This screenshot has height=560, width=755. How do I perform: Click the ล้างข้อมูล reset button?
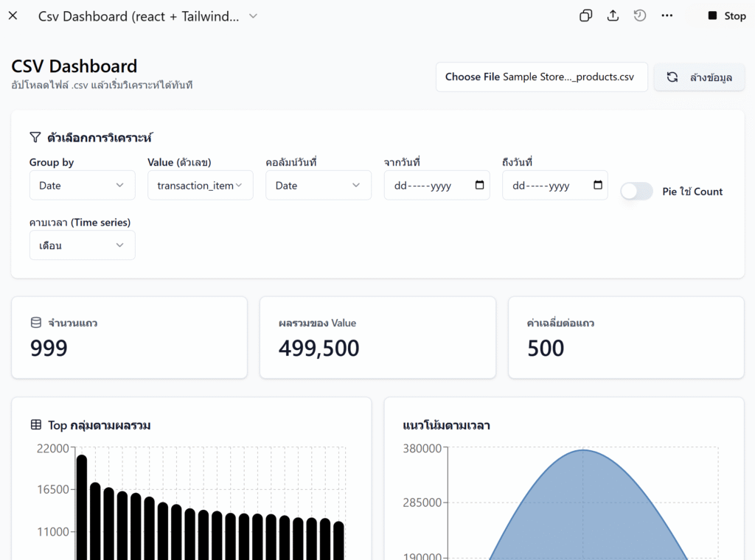(x=699, y=77)
